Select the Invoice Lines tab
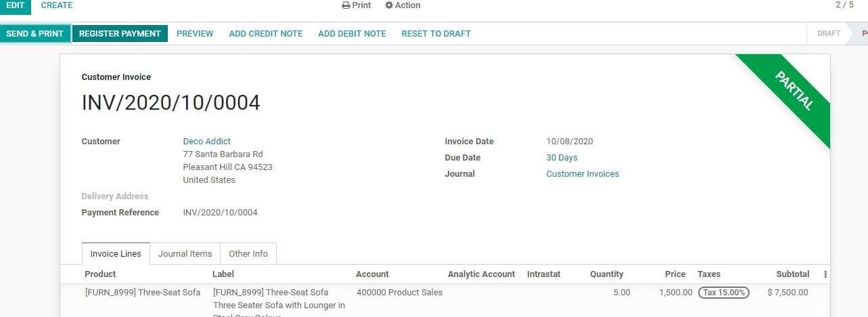This screenshot has width=868, height=317. pos(116,254)
